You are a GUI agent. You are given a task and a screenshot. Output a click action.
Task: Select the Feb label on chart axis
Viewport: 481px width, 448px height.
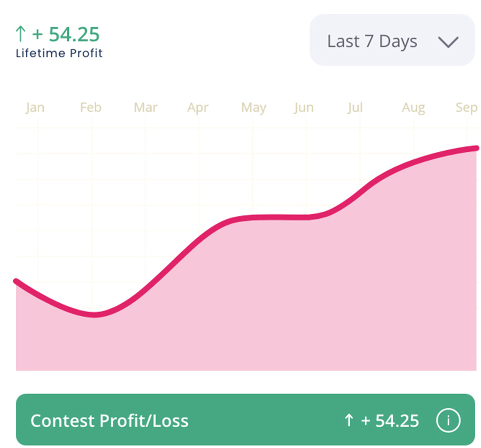(90, 107)
